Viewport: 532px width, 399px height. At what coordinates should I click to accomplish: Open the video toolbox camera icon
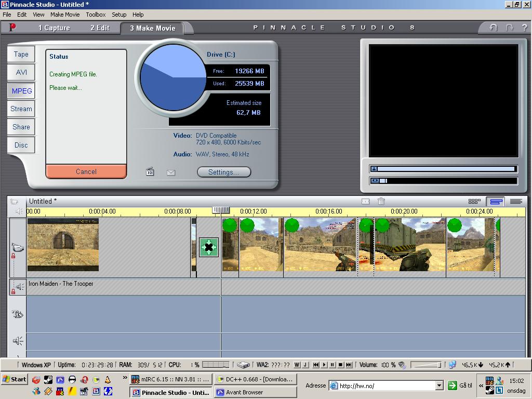tap(14, 202)
